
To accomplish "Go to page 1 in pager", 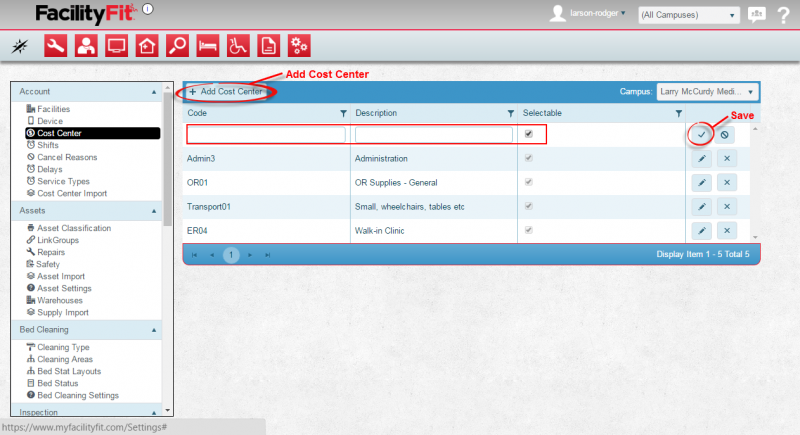I will coord(231,254).
